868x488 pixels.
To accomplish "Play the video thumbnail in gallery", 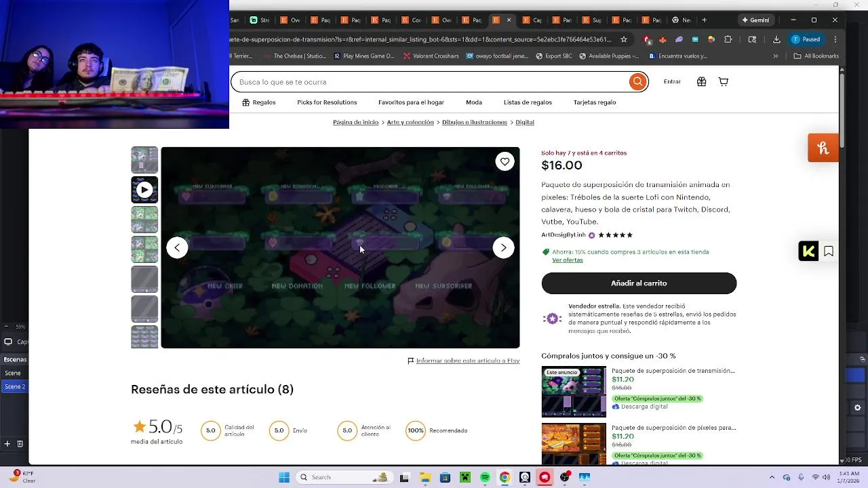I will click(x=144, y=190).
